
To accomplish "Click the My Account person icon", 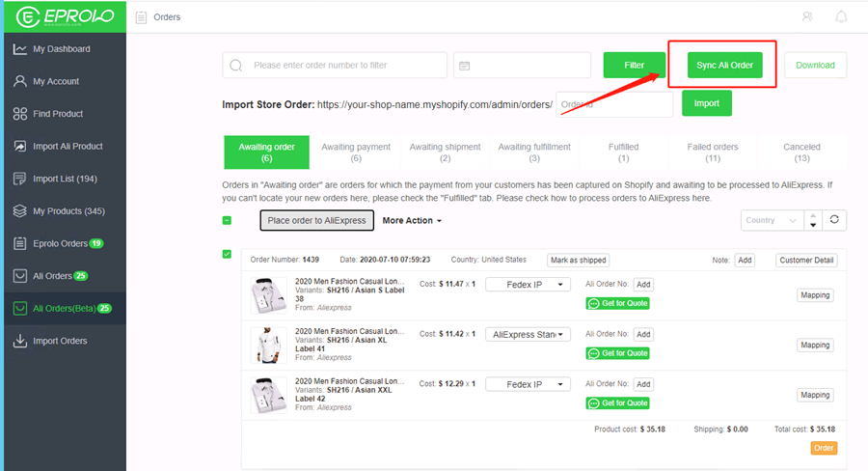I will tap(20, 81).
